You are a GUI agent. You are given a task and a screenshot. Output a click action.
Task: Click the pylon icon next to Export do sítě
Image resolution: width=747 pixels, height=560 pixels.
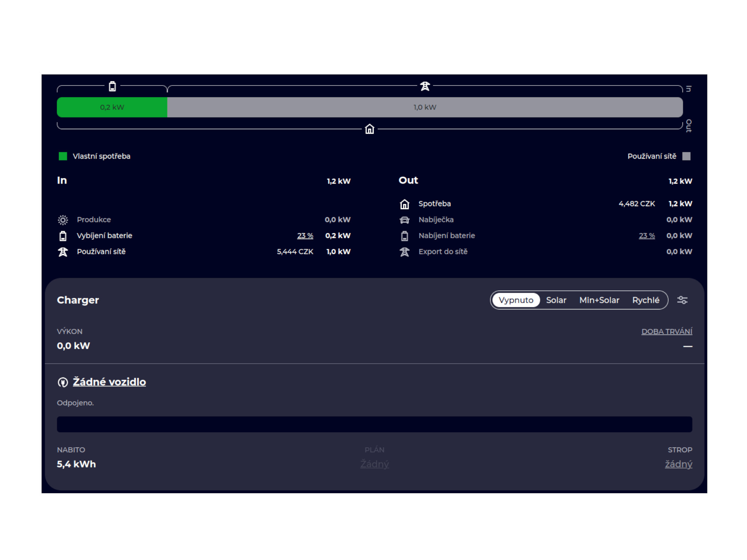click(x=405, y=252)
